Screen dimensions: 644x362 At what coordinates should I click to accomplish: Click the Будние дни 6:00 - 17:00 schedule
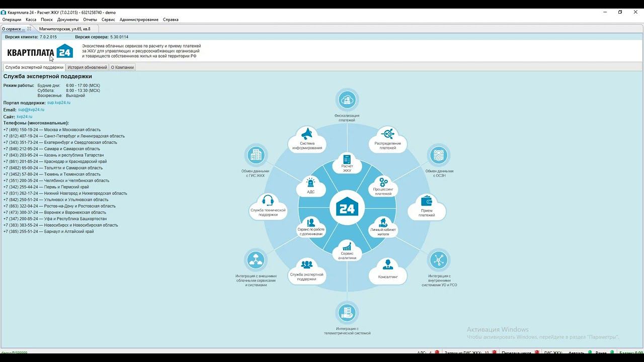click(69, 85)
